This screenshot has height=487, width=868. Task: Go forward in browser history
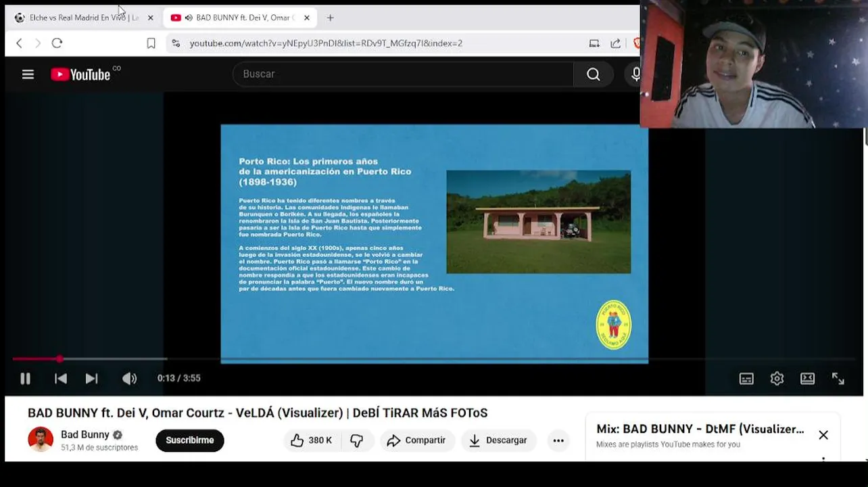pos(38,43)
